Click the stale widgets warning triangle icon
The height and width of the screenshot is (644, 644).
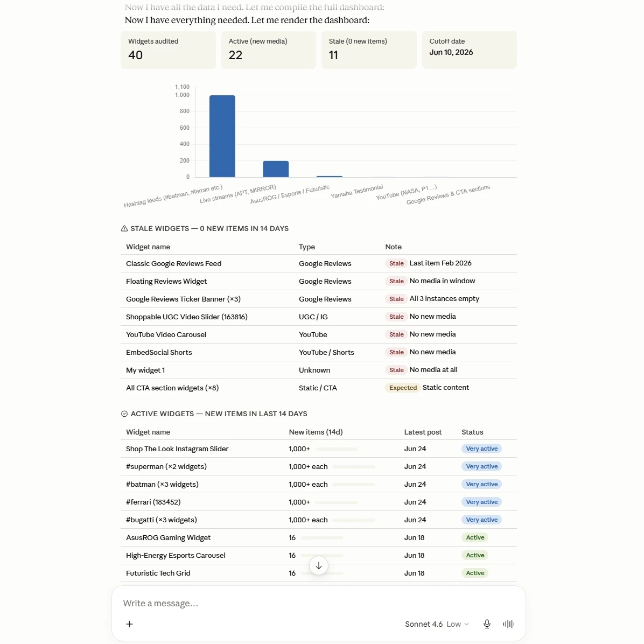(124, 228)
